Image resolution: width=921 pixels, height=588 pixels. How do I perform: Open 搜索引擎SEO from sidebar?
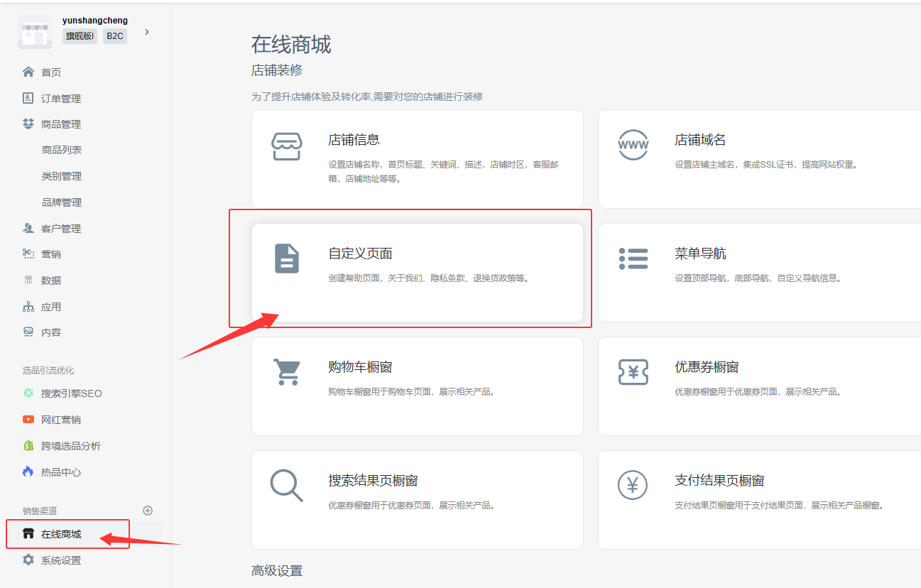point(71,393)
